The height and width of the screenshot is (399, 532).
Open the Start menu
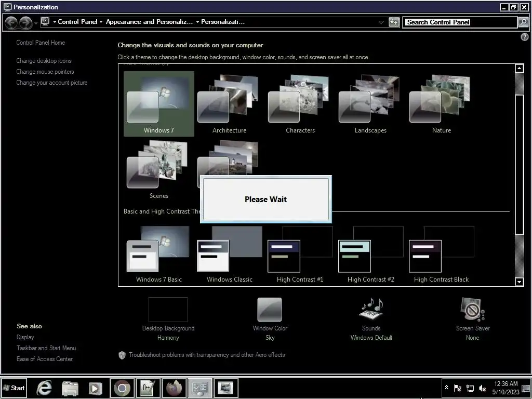tap(14, 388)
